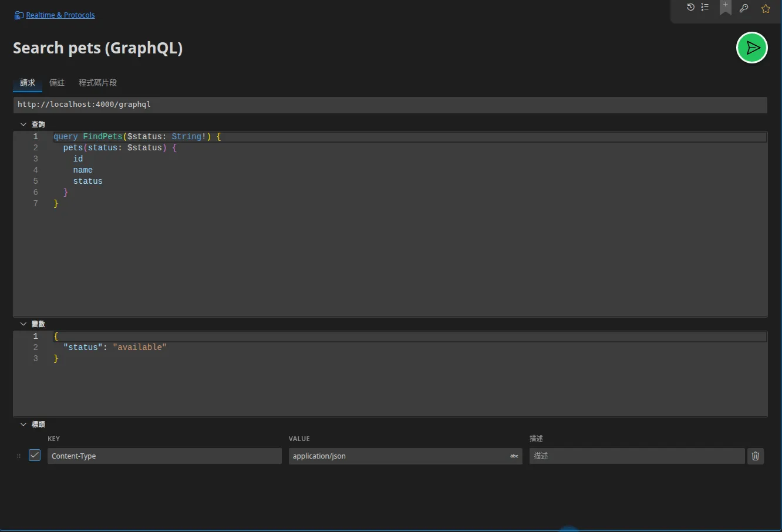Image resolution: width=782 pixels, height=532 pixels.
Task: Open the numbered list icon in toolbar
Action: 705,8
